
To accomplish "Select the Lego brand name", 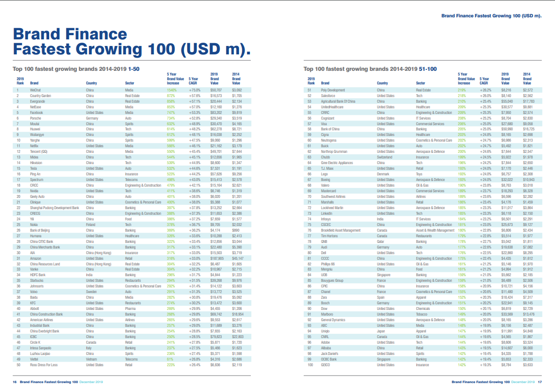I will pos(325,174).
